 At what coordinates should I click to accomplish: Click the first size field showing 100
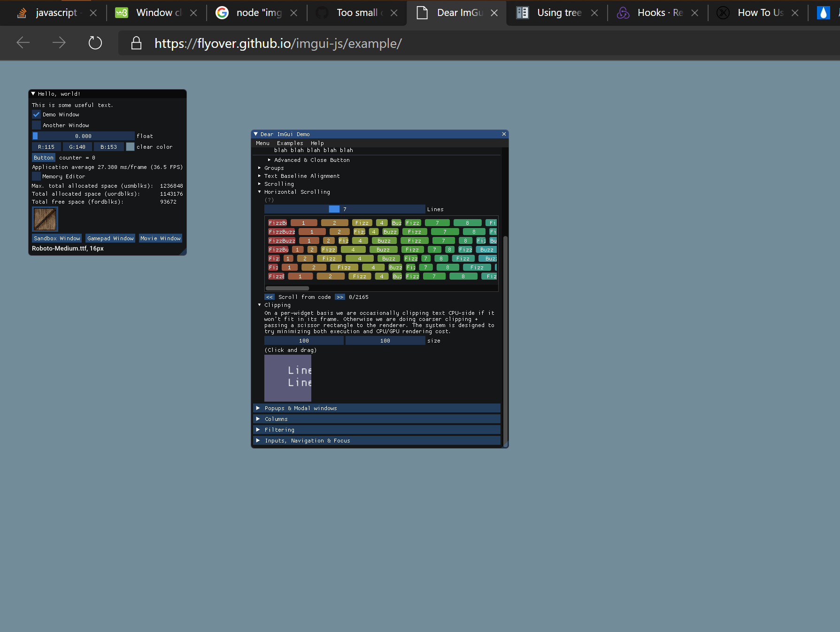pos(304,341)
